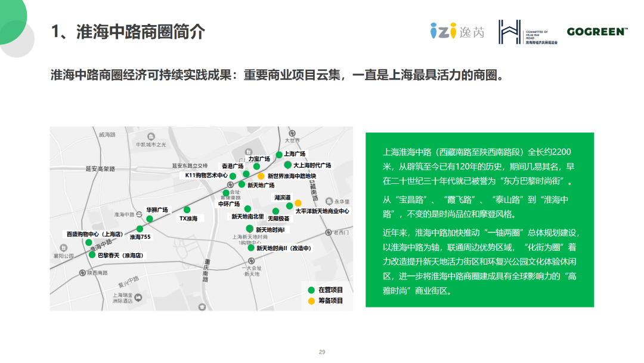The width and height of the screenshot is (644, 363).
Task: Click the izi 逸芮 logo
Action: click(457, 31)
